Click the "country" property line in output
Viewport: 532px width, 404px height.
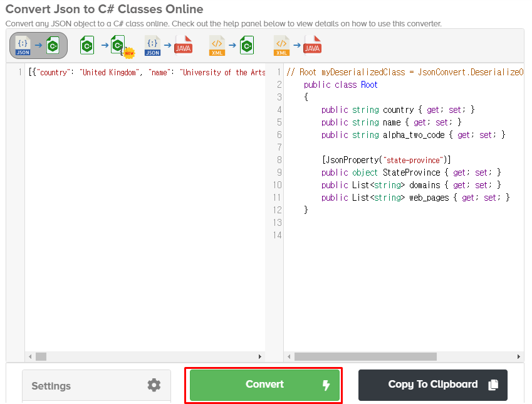pos(398,110)
